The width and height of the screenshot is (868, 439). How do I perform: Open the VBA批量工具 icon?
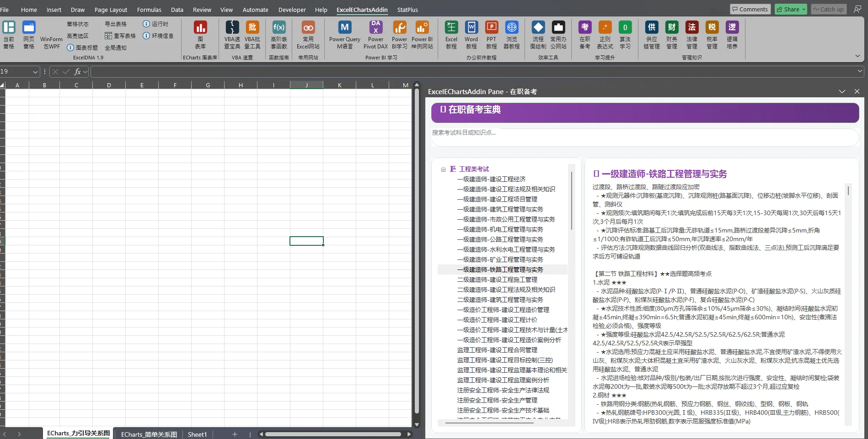252,27
